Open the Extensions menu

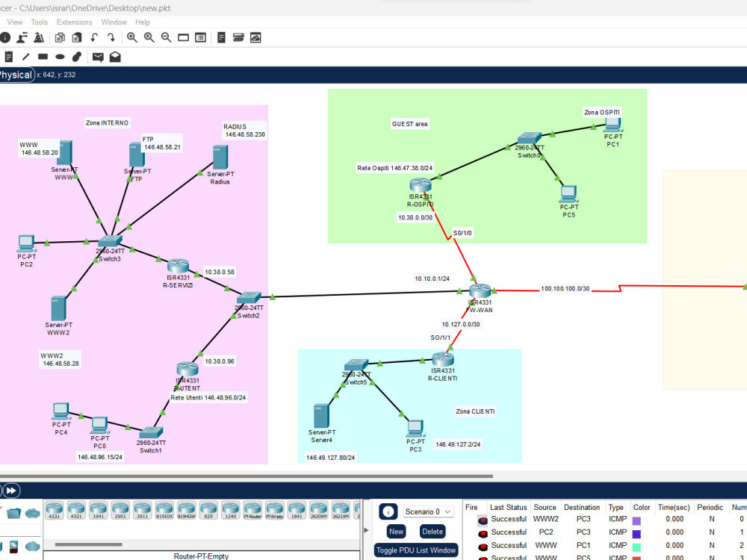(74, 22)
